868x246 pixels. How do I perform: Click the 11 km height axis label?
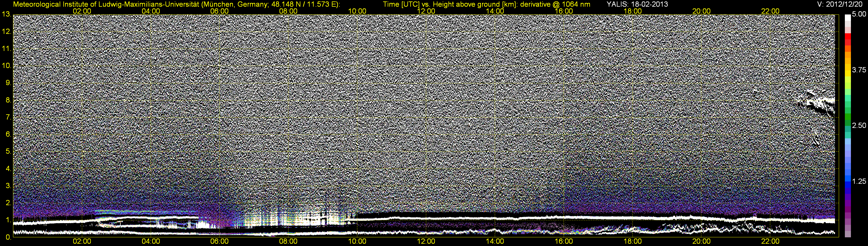(6, 49)
